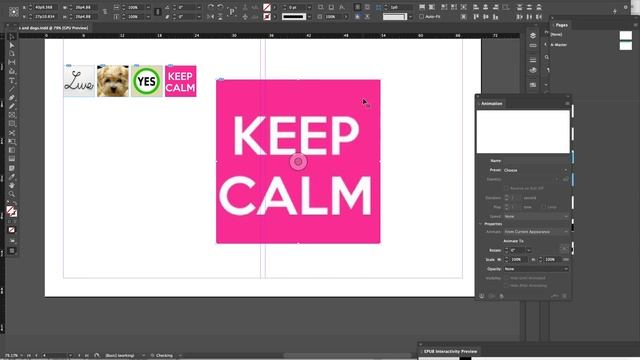This screenshot has width=640, height=360.
Task: Select A-Master in Pages panel
Action: 558,45
